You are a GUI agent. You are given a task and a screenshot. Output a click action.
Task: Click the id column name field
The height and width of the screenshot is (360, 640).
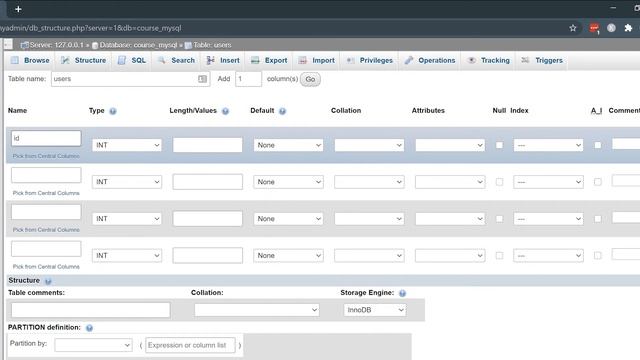click(x=46, y=138)
